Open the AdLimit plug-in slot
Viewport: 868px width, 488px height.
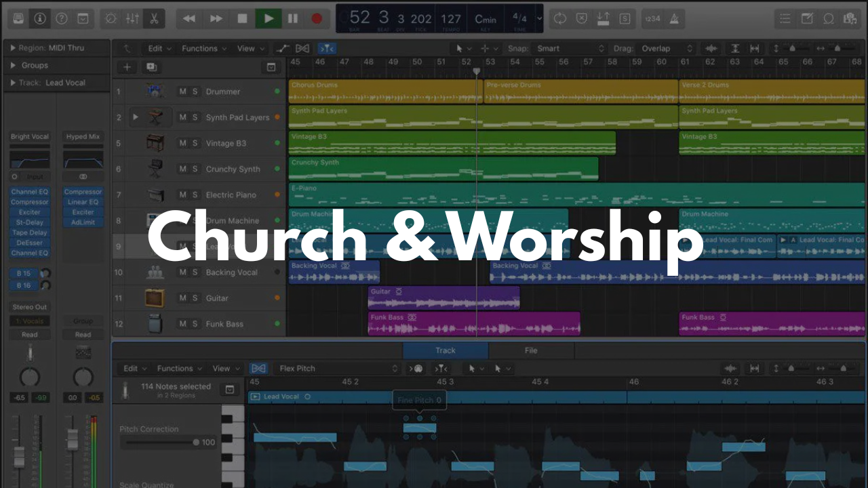[x=83, y=222]
